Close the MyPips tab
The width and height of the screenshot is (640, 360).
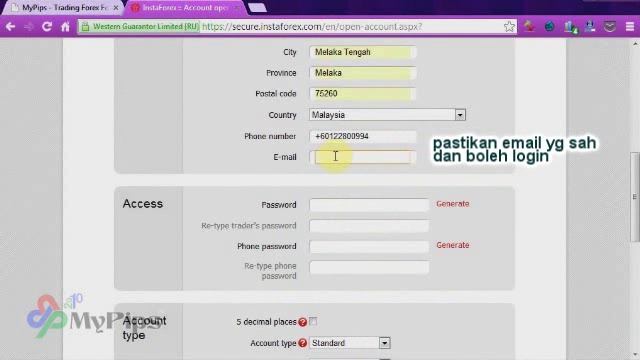[116, 8]
